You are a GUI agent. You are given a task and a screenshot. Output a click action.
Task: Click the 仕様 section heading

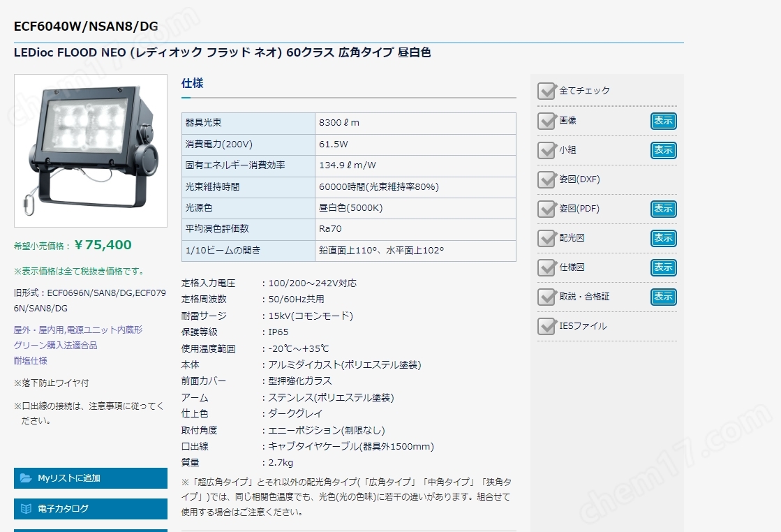(192, 83)
